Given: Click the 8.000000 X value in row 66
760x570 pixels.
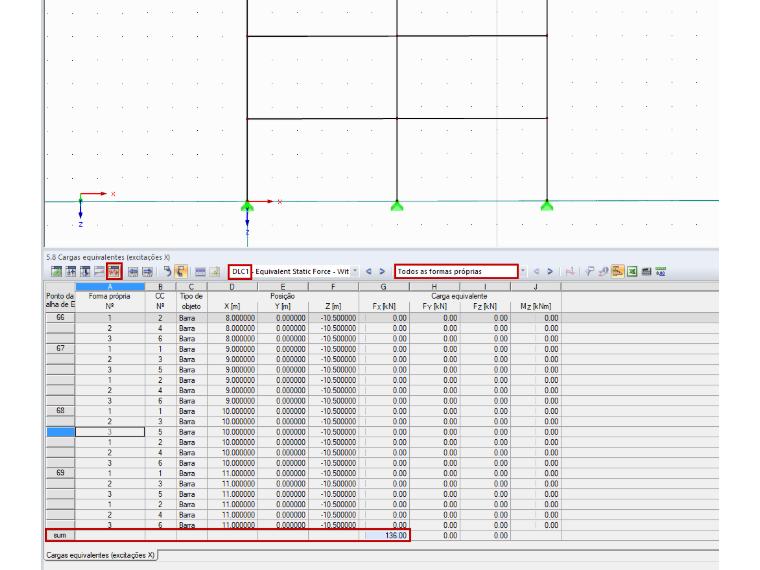Looking at the screenshot, I should coord(233,318).
